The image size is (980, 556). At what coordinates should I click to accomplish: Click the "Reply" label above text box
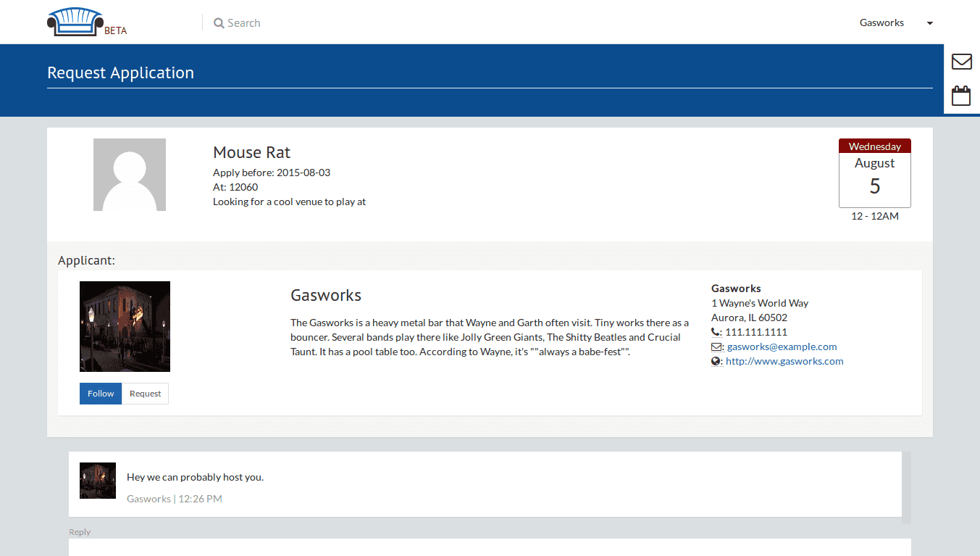(80, 532)
